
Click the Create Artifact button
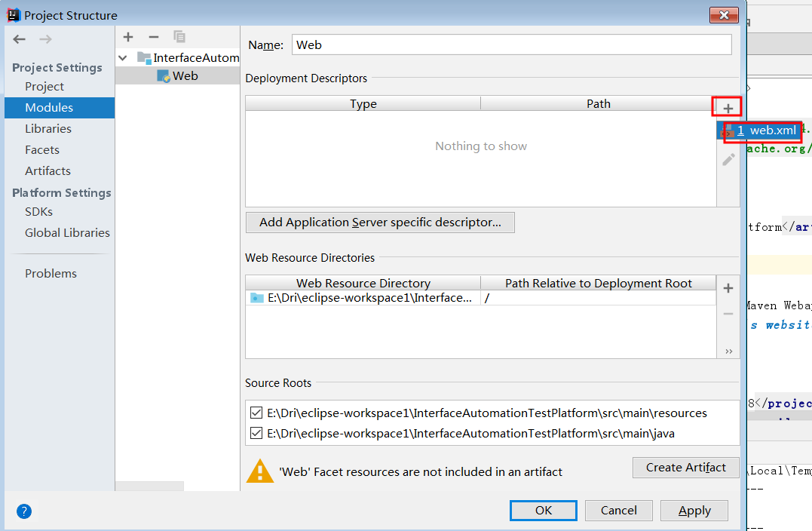(x=685, y=468)
